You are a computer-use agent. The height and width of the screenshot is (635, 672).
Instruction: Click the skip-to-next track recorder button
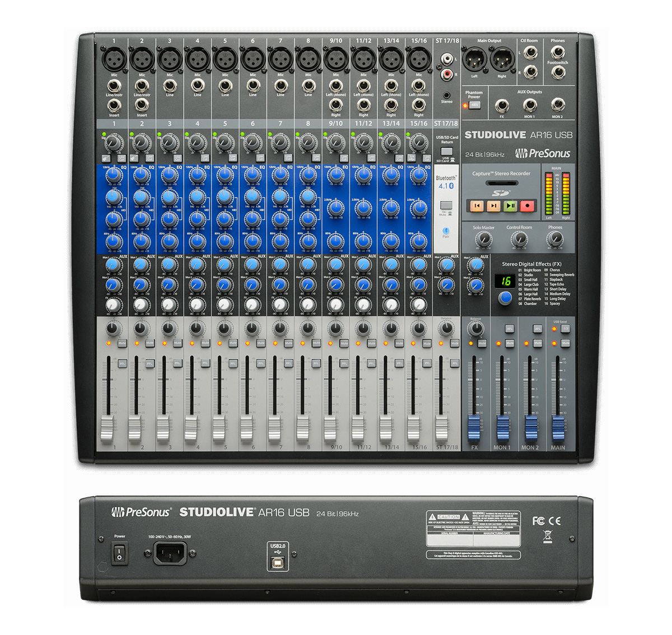coord(493,206)
